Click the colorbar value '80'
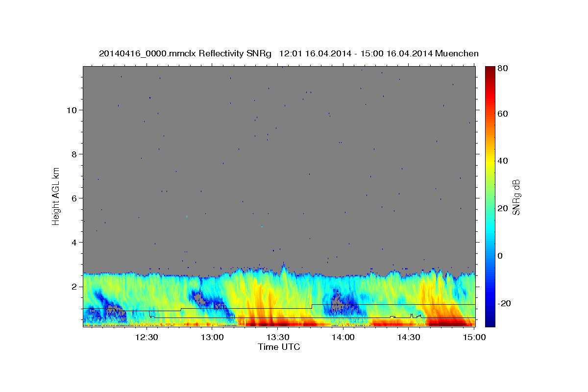588x392 pixels. [x=503, y=68]
